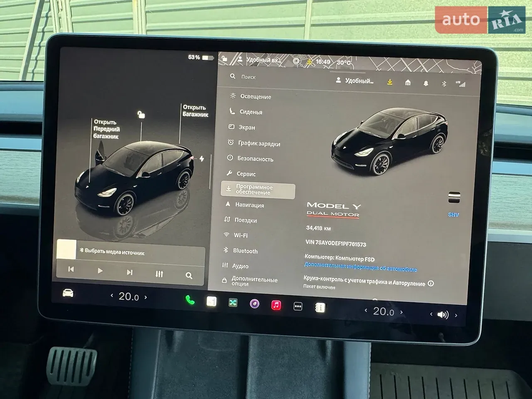
Task: Open Дополнительная информация об автомобиле link
Action: pyautogui.click(x=360, y=267)
